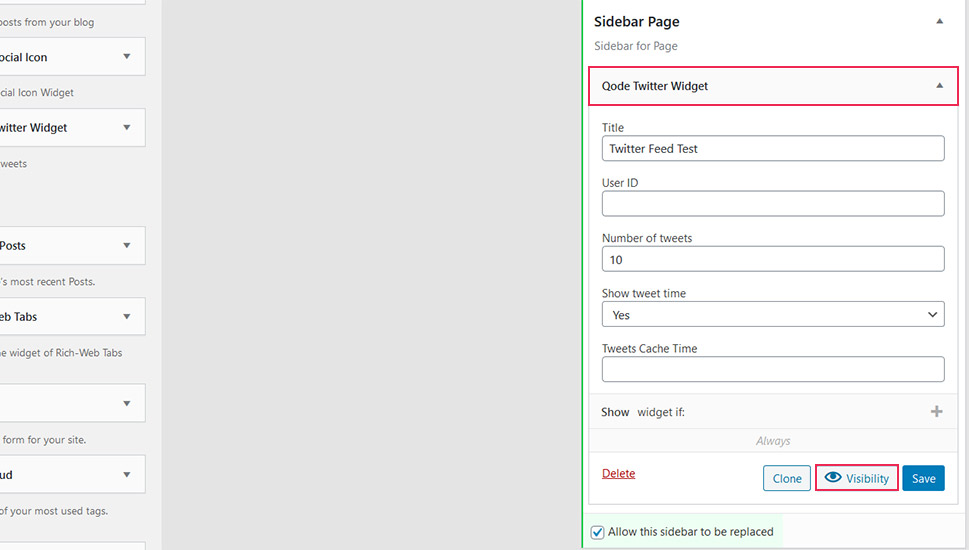Toggle Allow this sidebar to be replaced checkbox
The image size is (969, 550).
[597, 532]
